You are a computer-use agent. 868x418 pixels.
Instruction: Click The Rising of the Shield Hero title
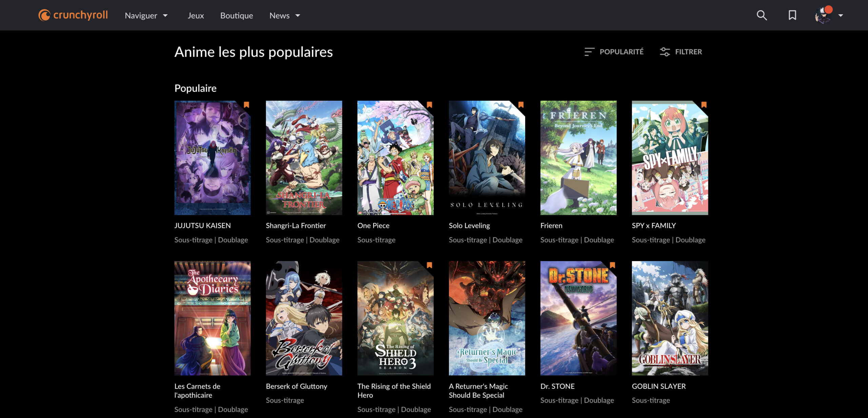pyautogui.click(x=394, y=391)
